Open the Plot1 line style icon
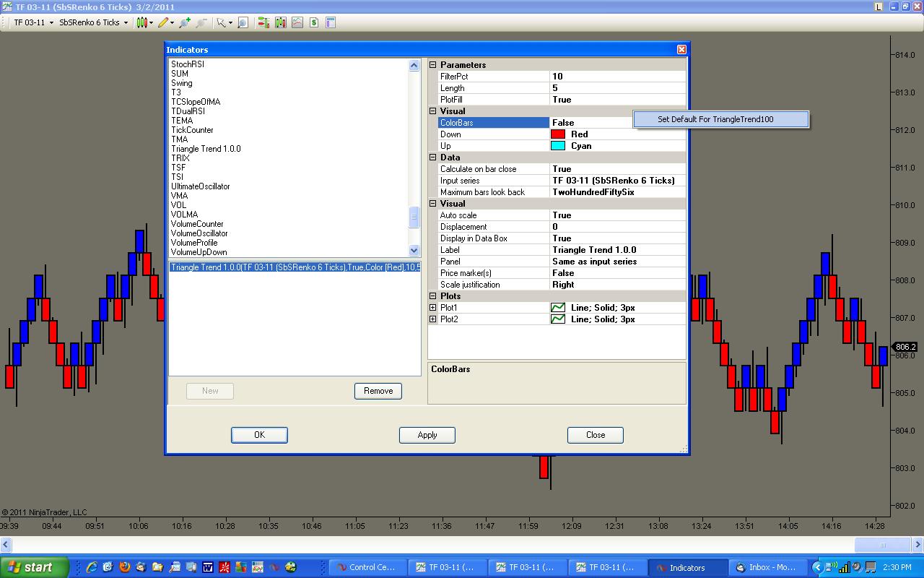Image resolution: width=924 pixels, height=578 pixels. tap(558, 308)
